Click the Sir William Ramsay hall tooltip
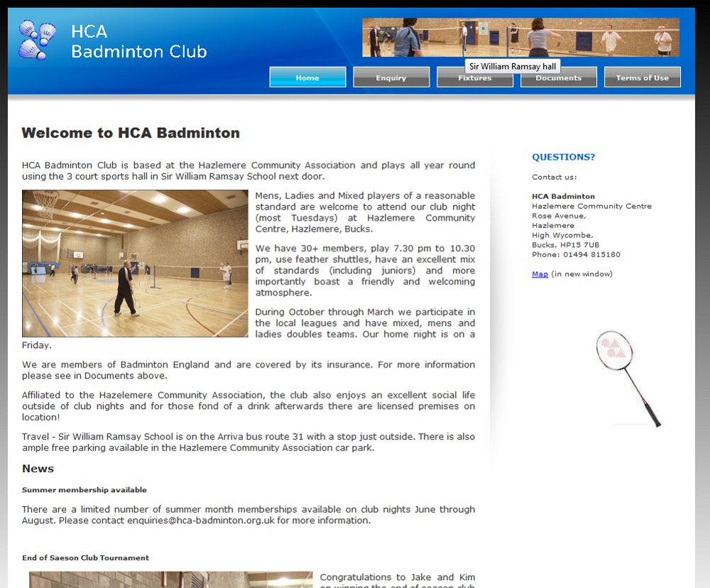Screen dimensions: 710x588 pos(512,65)
